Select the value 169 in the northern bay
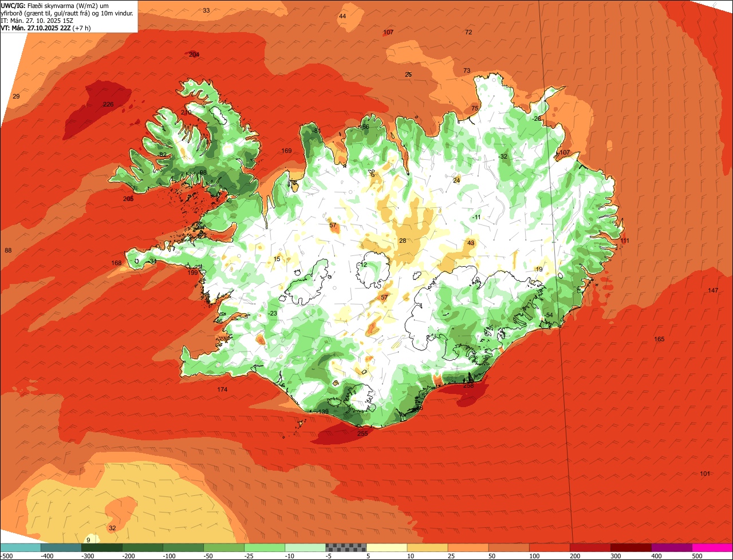 click(287, 151)
